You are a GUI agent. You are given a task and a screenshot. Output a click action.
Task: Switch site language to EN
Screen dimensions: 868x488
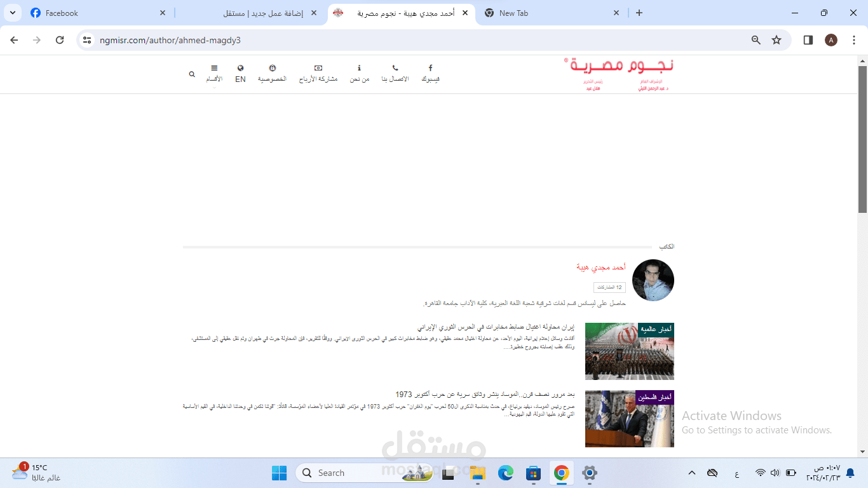[x=240, y=74]
